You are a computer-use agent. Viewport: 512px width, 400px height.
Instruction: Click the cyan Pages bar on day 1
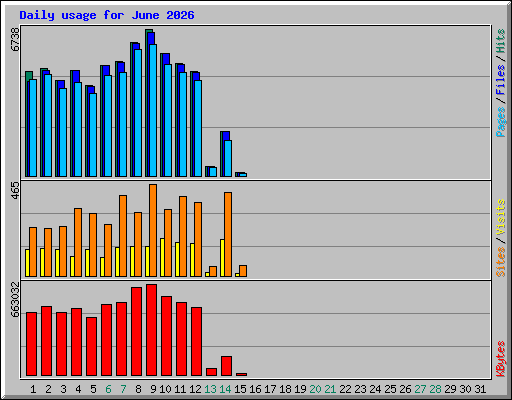pos(33,128)
